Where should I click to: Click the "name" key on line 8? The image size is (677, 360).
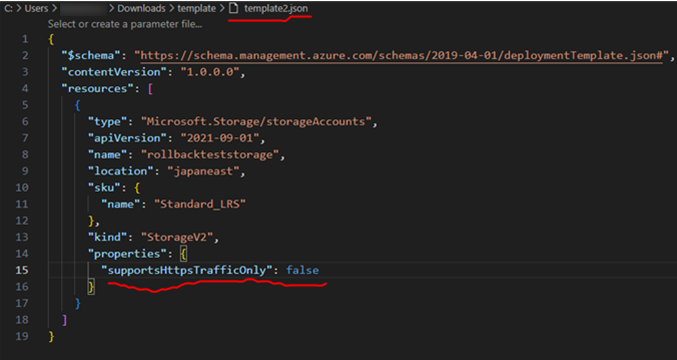coord(108,155)
